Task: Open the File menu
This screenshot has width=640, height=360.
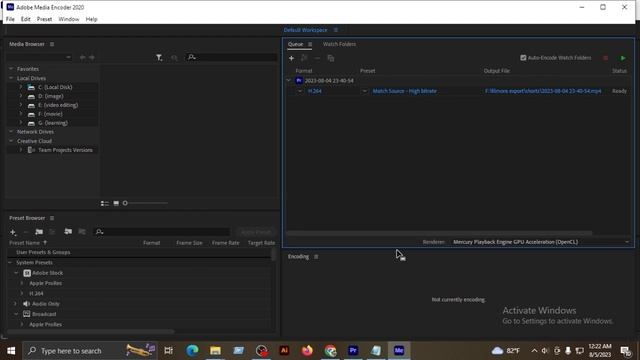Action: [10, 19]
